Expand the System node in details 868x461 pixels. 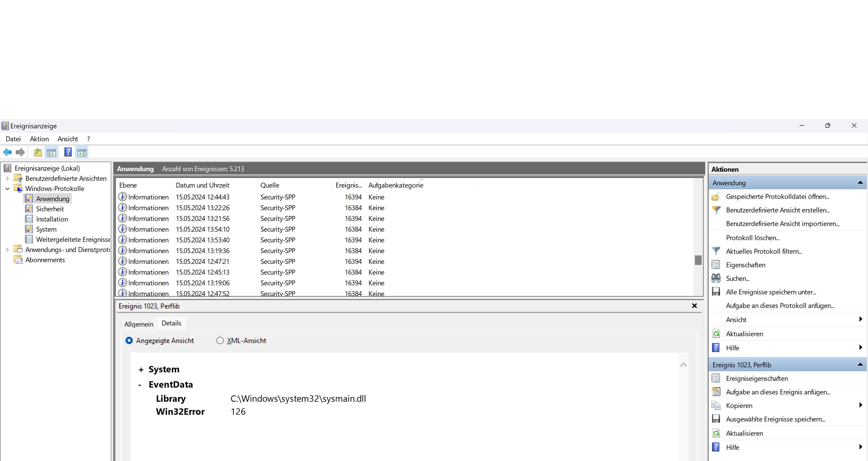click(x=141, y=370)
